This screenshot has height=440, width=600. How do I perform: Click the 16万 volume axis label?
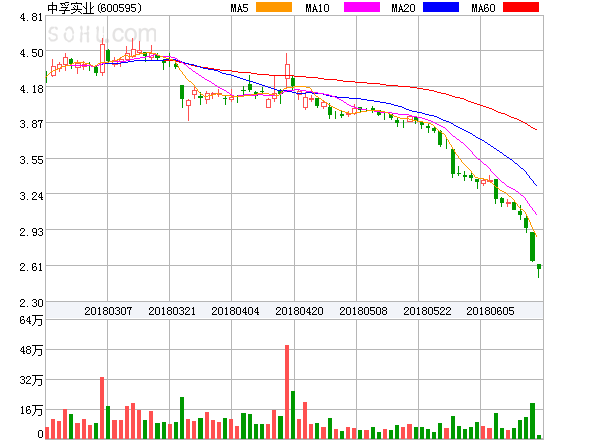(x=31, y=411)
